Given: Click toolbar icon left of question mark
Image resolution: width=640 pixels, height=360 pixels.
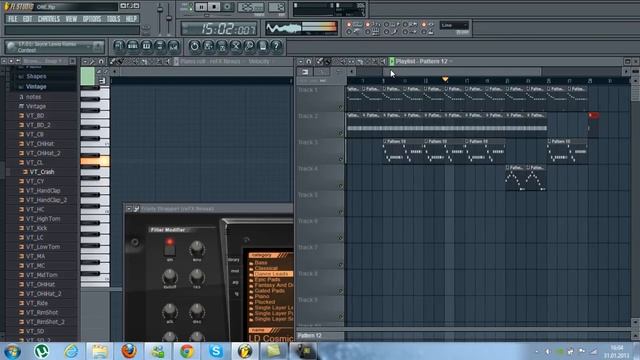Looking at the screenshot, I should pyautogui.click(x=263, y=46).
